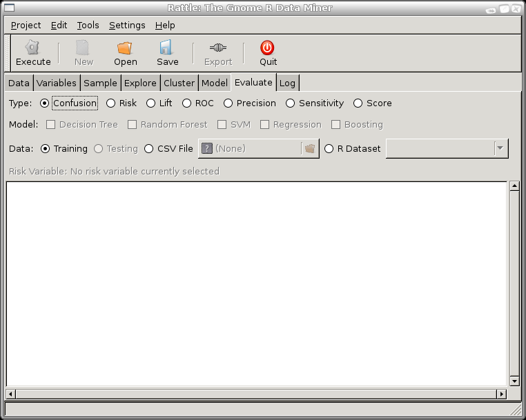Click the folder browse icon beside (None)
Screen dimensions: 526x420
pos(310,148)
